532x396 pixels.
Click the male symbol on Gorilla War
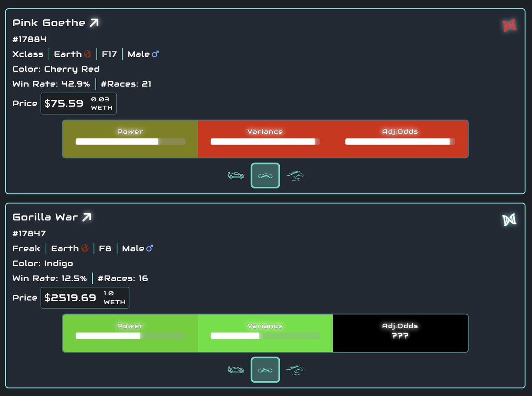point(149,248)
